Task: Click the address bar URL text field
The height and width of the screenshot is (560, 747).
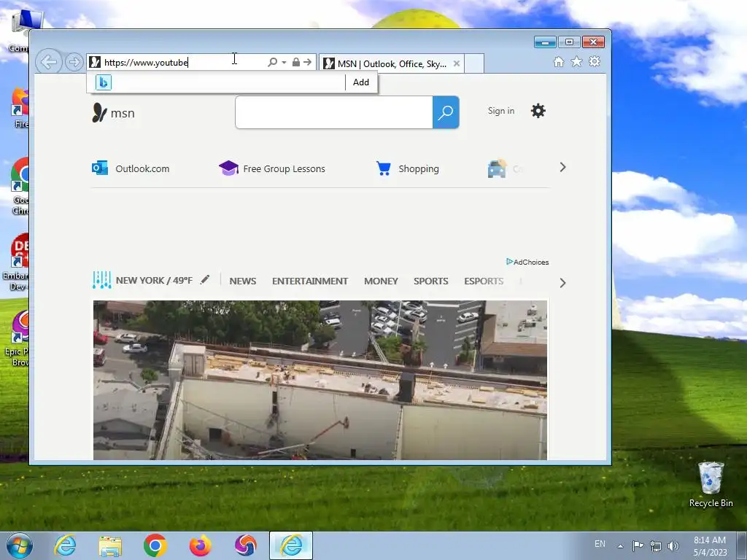Action: point(183,63)
